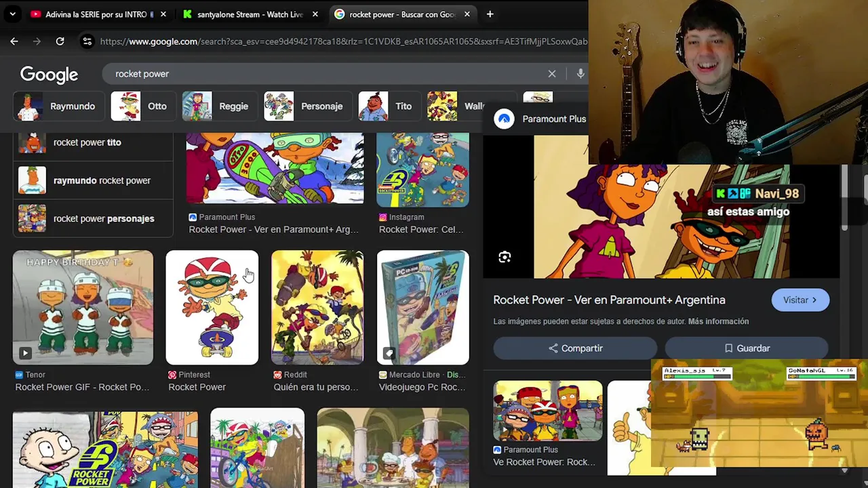The width and height of the screenshot is (868, 488).
Task: Open the Pinterest Rocket Power caption
Action: click(197, 387)
